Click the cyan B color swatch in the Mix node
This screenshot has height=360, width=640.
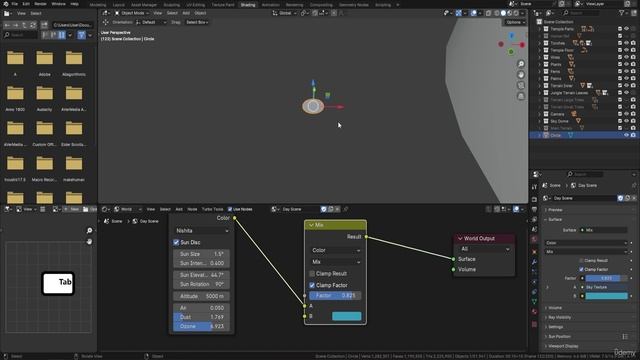click(x=347, y=316)
